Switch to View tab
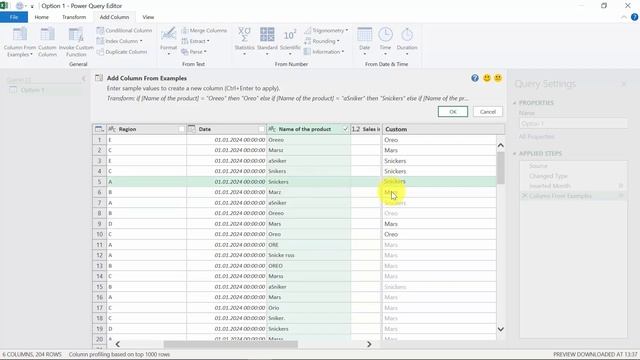The height and width of the screenshot is (360, 640). point(148,17)
